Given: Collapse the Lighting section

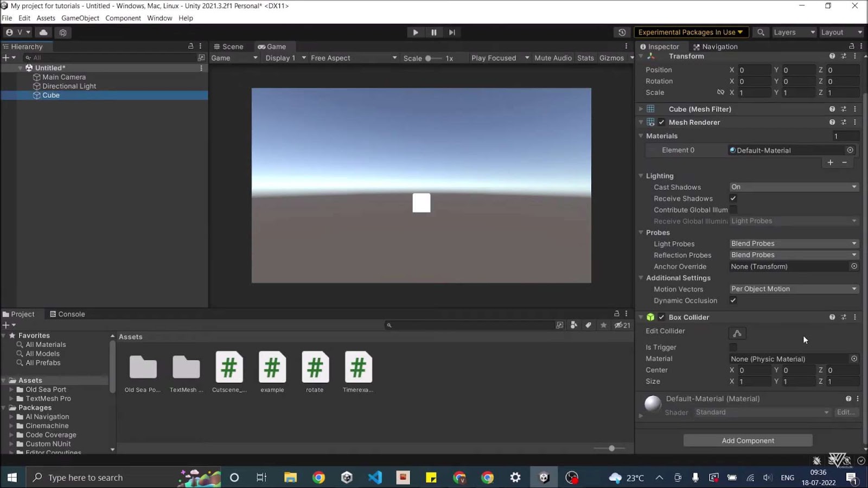Looking at the screenshot, I should pos(641,176).
